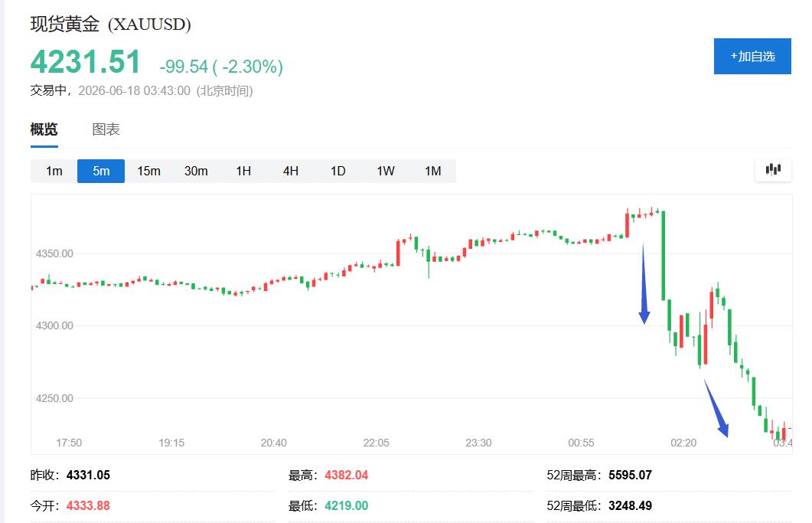Click the 昨收 value 4331.05
The image size is (812, 523).
[x=88, y=475]
